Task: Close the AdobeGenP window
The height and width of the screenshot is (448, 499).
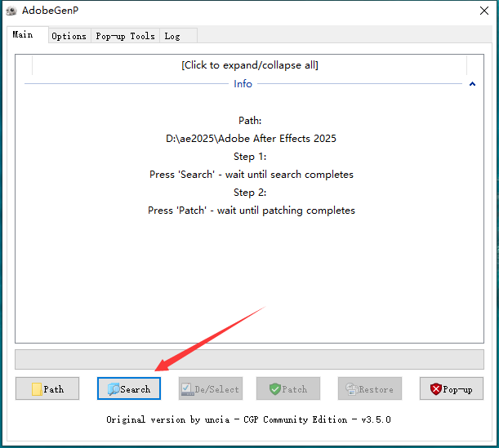Action: coord(484,11)
